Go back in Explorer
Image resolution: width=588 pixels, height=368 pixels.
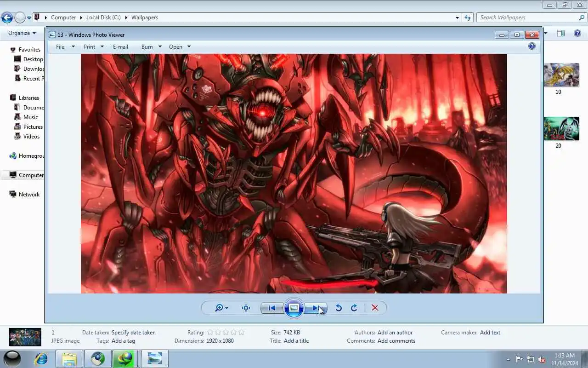point(7,17)
